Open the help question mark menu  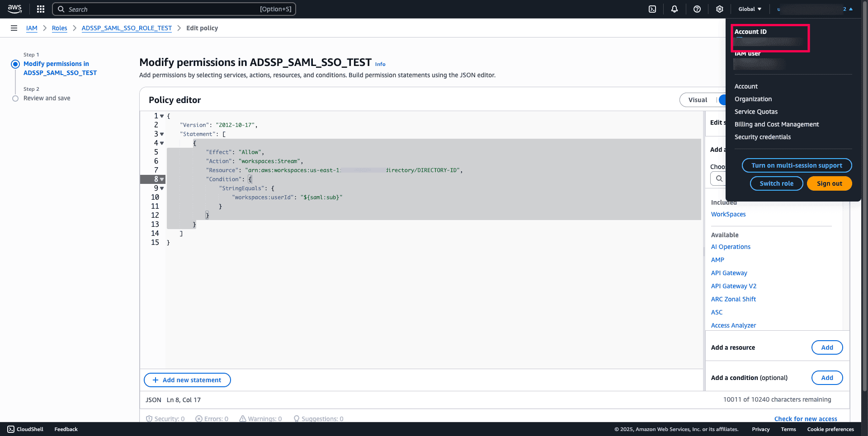click(697, 9)
